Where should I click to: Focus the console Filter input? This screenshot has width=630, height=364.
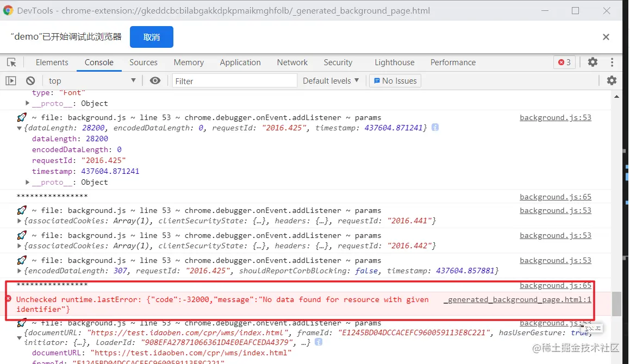click(235, 81)
